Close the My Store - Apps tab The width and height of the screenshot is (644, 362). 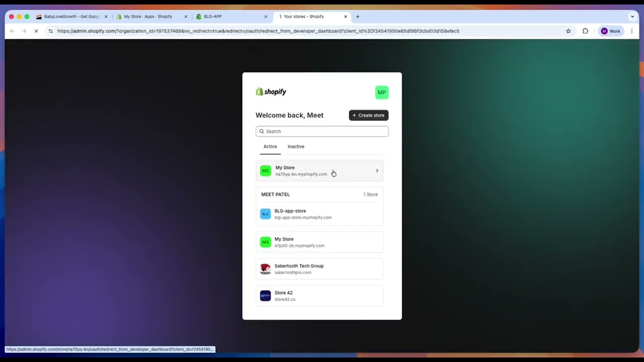click(186, 17)
